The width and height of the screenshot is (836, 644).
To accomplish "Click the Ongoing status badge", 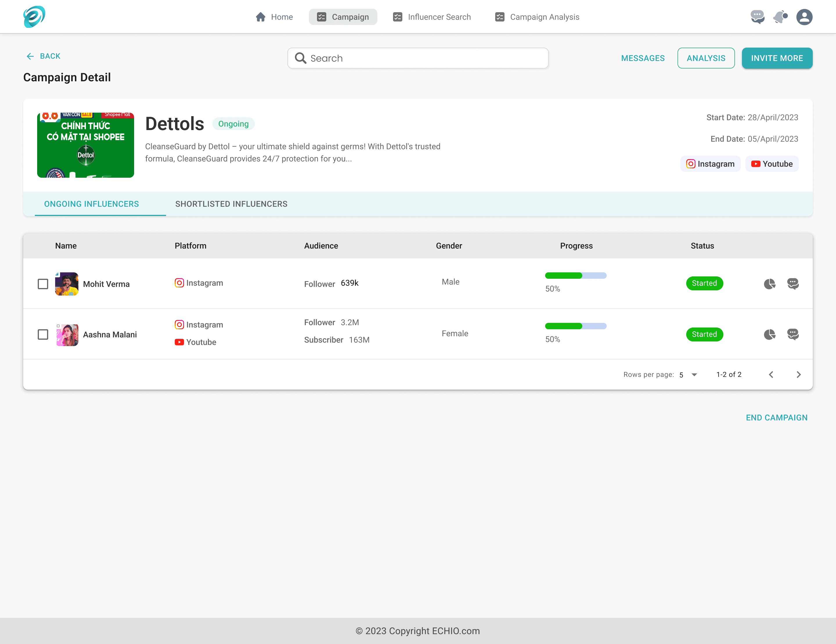I will [x=233, y=124].
